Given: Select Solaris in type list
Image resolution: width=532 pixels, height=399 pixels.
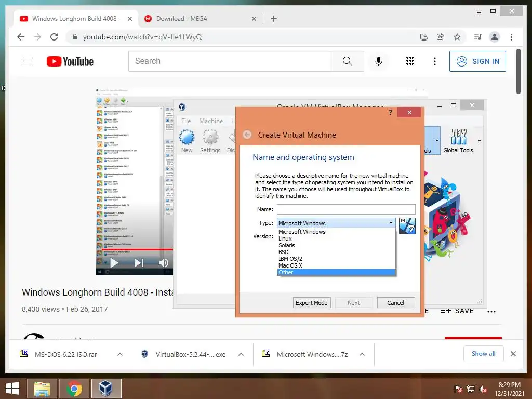Looking at the screenshot, I should 336,245.
